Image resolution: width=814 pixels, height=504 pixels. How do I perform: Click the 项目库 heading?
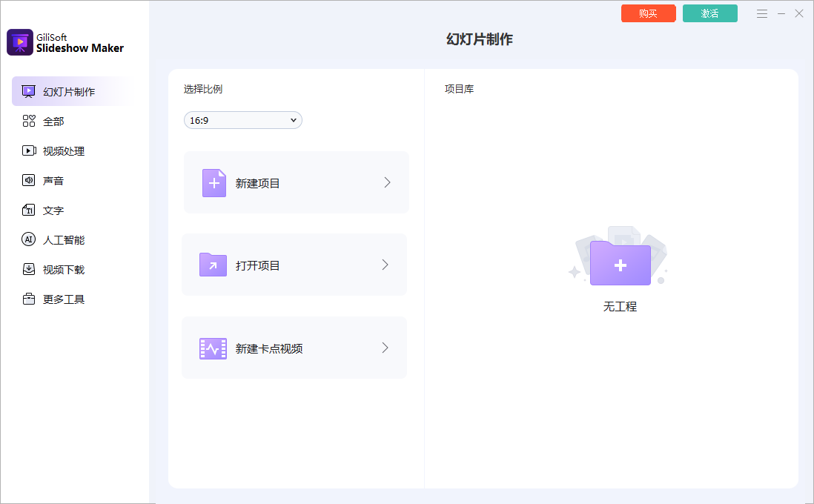[459, 89]
